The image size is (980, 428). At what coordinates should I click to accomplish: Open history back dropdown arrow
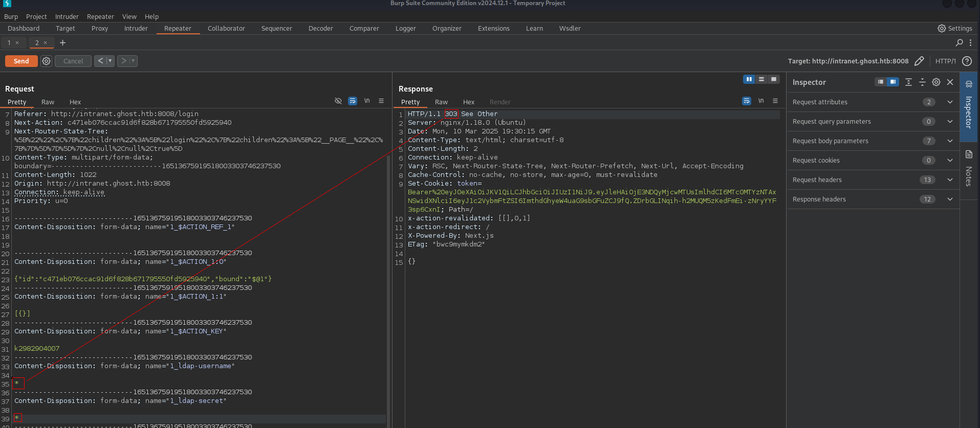[110, 61]
